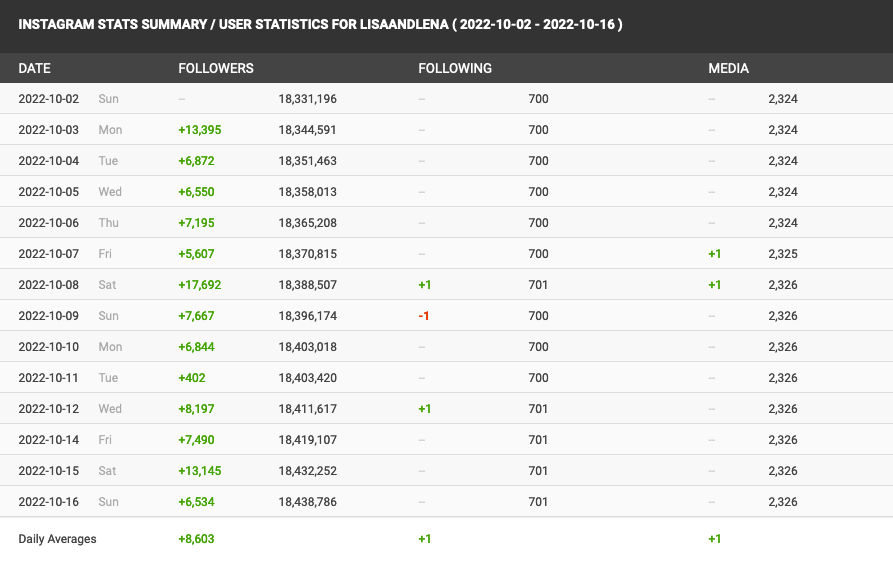
Task: Click follower gain +8,197
Action: 196,408
